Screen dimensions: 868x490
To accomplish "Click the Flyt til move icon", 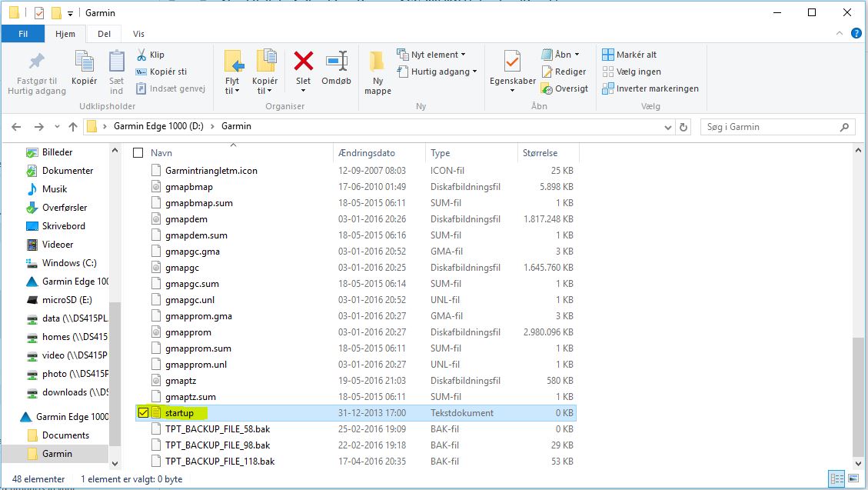I will [x=233, y=61].
